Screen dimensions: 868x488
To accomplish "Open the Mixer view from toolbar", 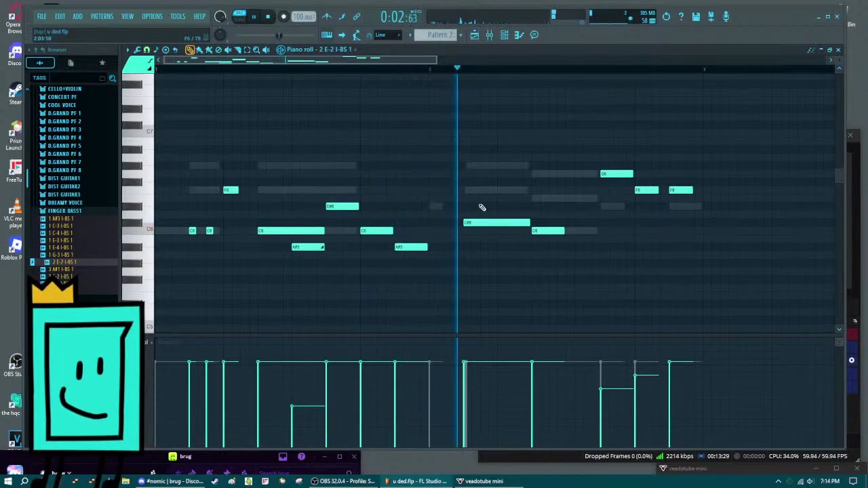I will pyautogui.click(x=490, y=35).
